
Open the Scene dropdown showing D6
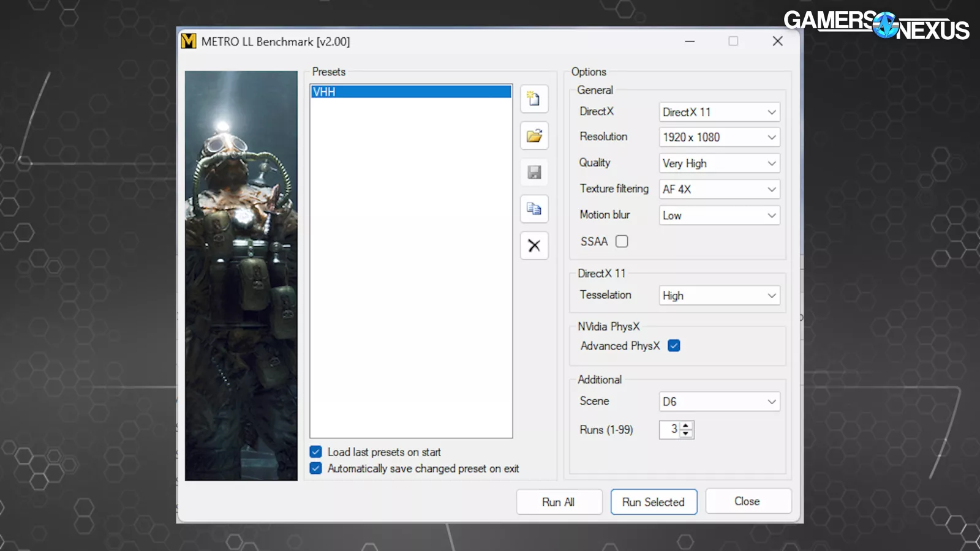719,402
